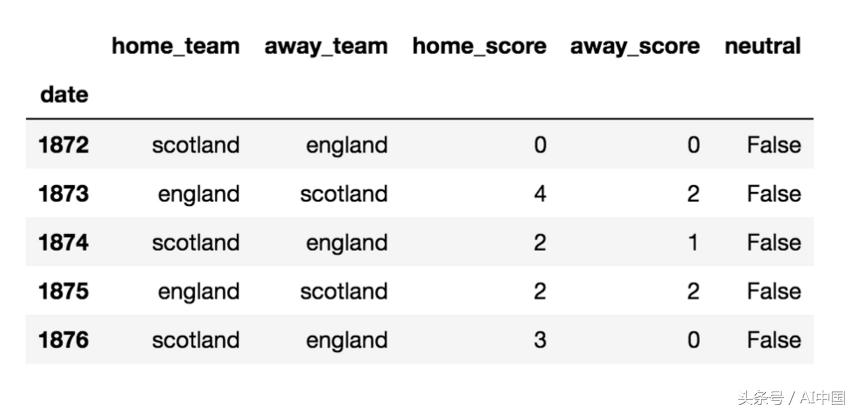Click the 1874 row index

pyautogui.click(x=63, y=243)
